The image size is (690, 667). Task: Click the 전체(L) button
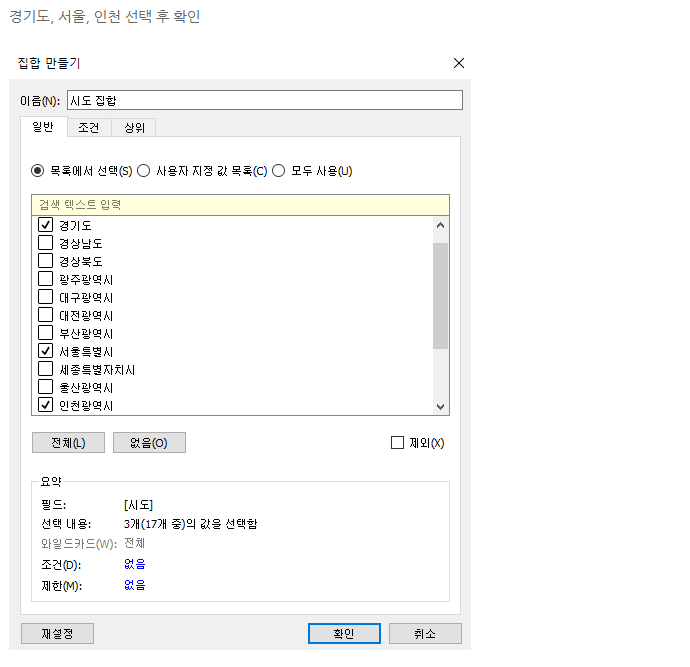[68, 443]
